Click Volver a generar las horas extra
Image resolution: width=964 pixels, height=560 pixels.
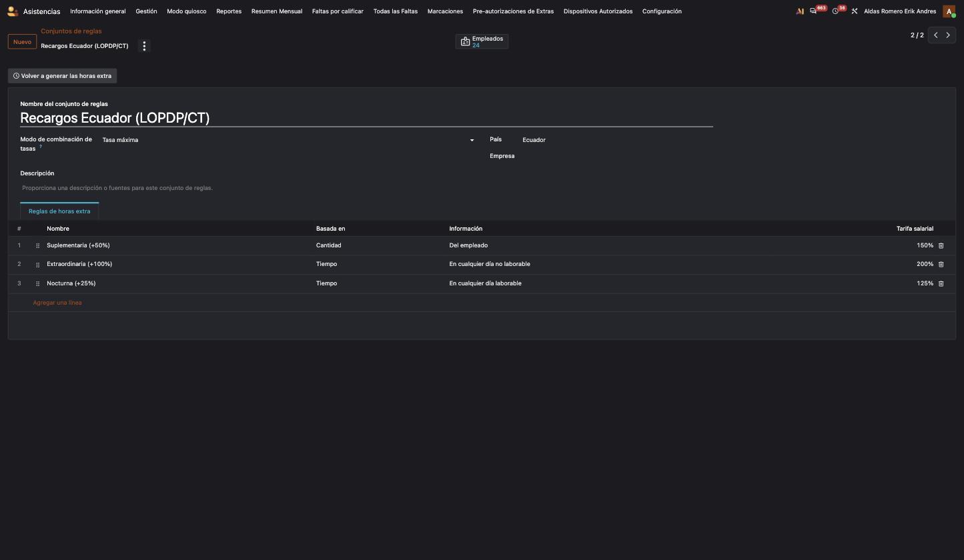tap(62, 76)
